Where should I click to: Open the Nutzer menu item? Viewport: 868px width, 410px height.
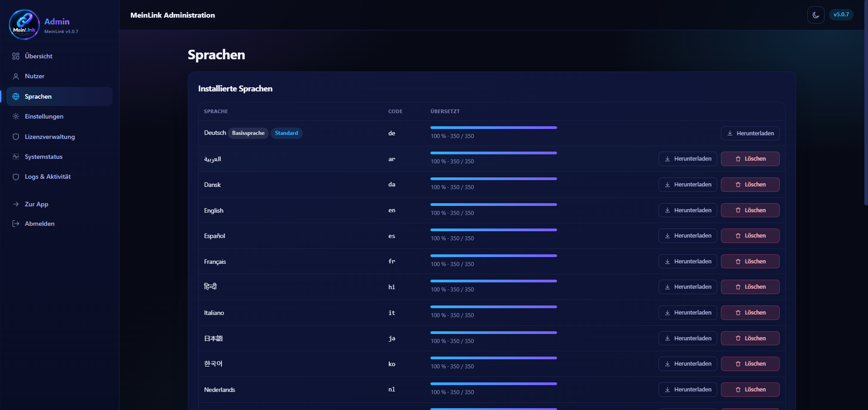coord(59,76)
